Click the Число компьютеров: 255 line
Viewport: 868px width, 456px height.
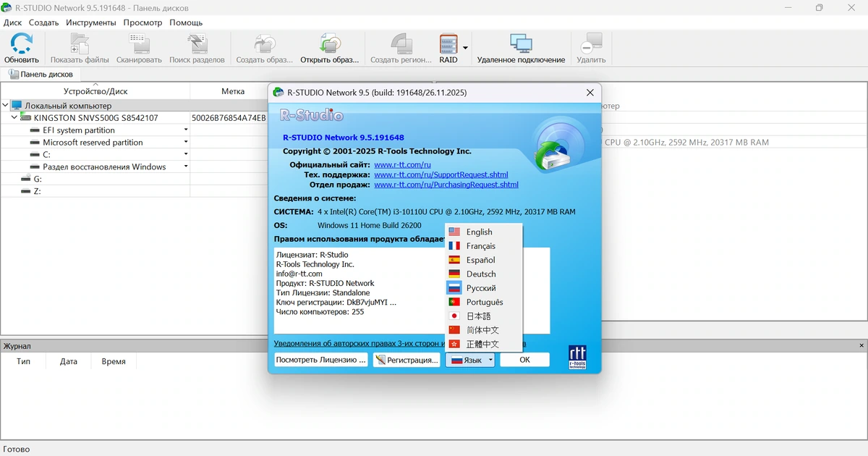point(320,312)
